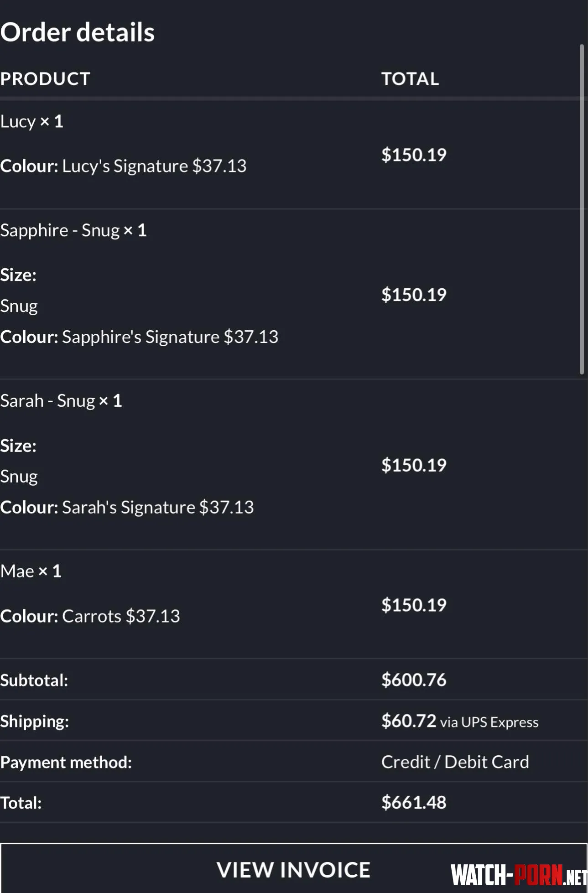
Task: Click Sarah's Signature colour detail
Action: 127,507
